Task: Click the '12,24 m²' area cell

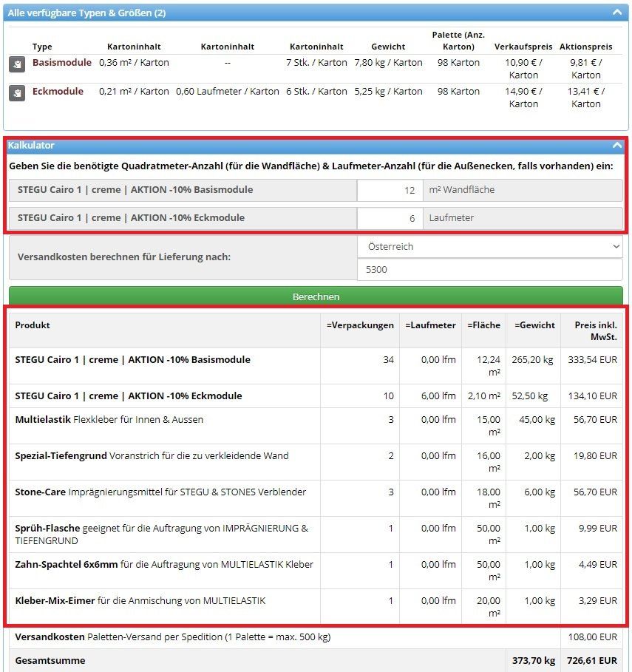Action: (489, 366)
